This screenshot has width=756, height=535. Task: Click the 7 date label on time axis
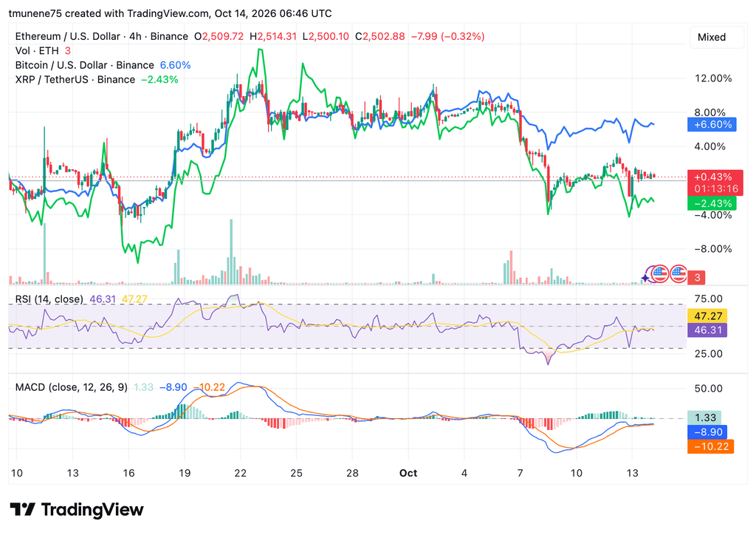pos(520,473)
